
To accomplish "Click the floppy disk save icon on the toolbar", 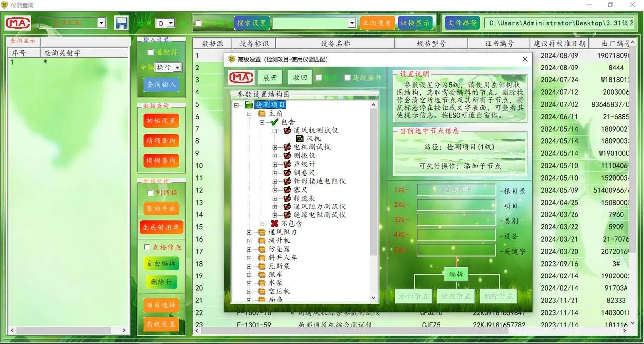I will pyautogui.click(x=121, y=23).
